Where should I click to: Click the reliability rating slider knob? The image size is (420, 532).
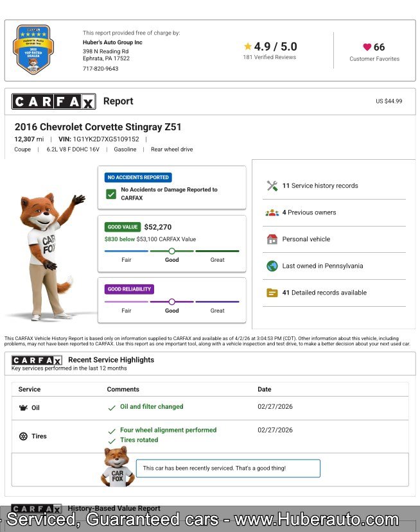(x=171, y=302)
